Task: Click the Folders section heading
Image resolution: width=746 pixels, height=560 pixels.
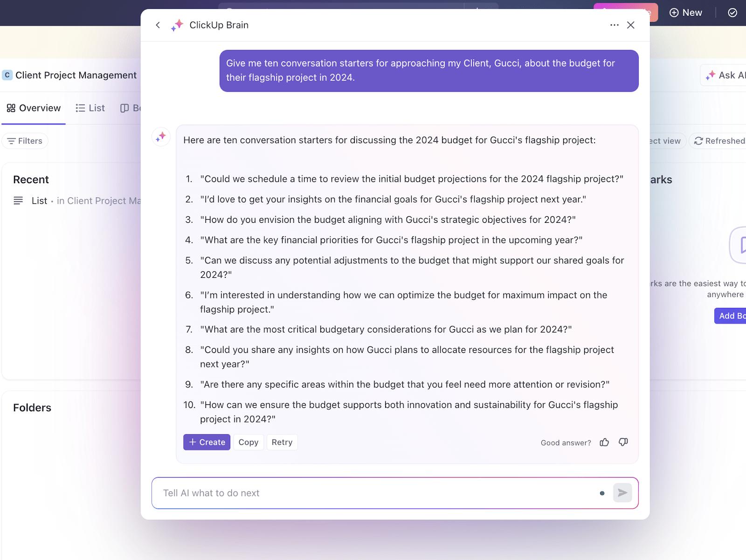Action: (x=32, y=408)
